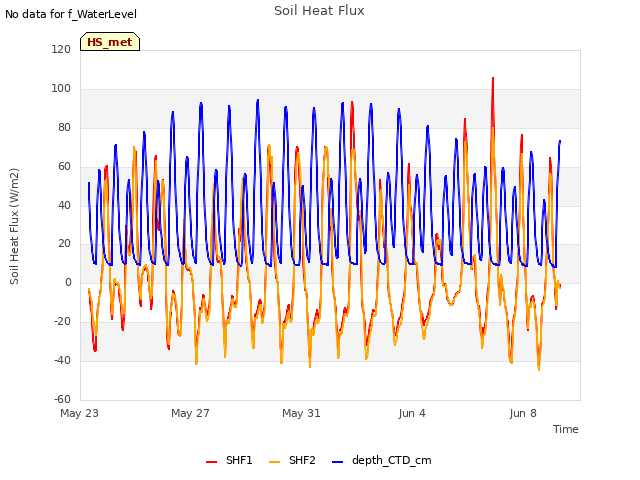Click the 0 y-axis tick label
The height and width of the screenshot is (480, 640).
(68, 282)
